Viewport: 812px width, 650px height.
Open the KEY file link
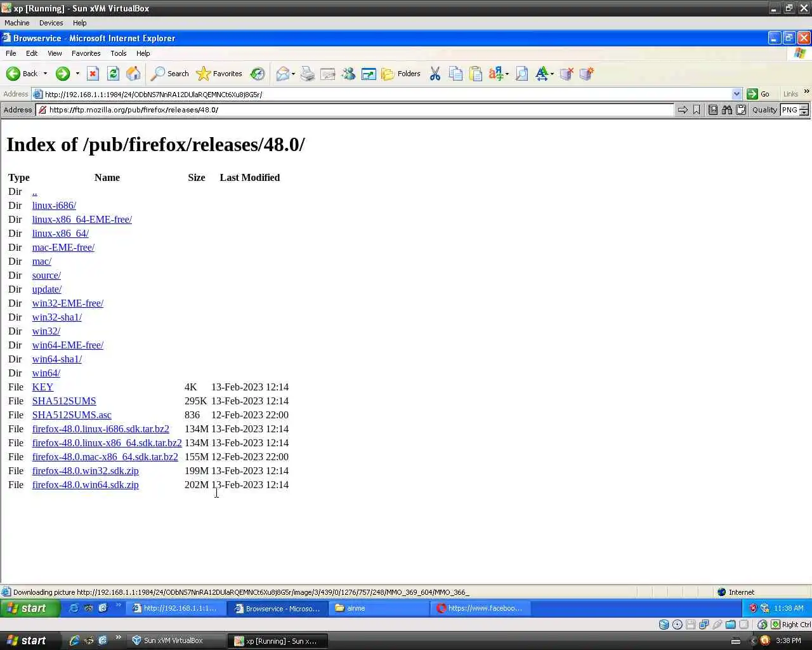43,387
